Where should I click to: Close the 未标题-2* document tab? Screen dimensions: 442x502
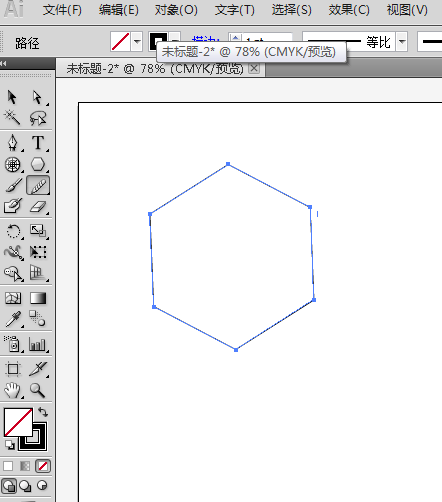[254, 68]
